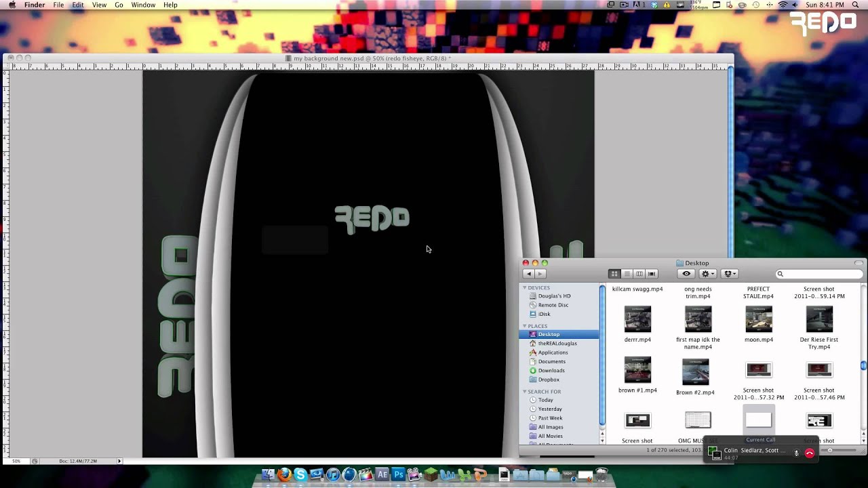Go back in Finder window
This screenshot has height=488, width=868.
529,274
